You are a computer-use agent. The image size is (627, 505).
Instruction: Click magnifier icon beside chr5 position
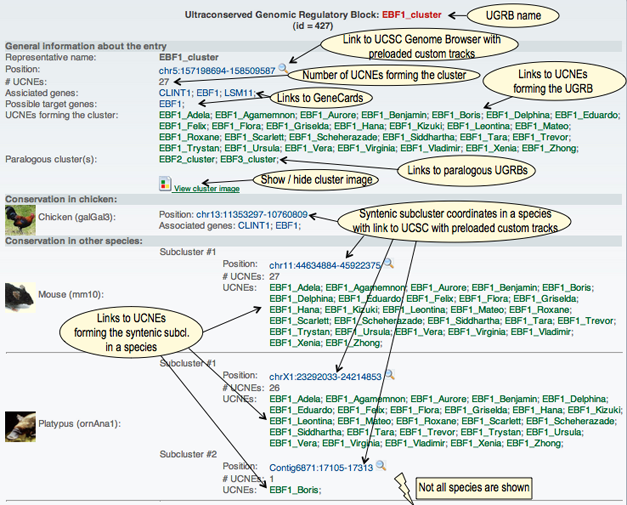pyautogui.click(x=283, y=69)
